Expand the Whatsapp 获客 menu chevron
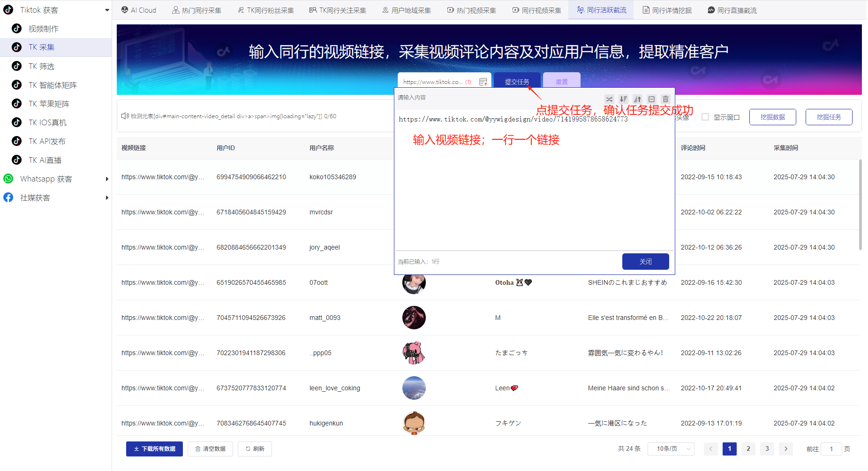Image resolution: width=868 pixels, height=471 pixels. (107, 179)
